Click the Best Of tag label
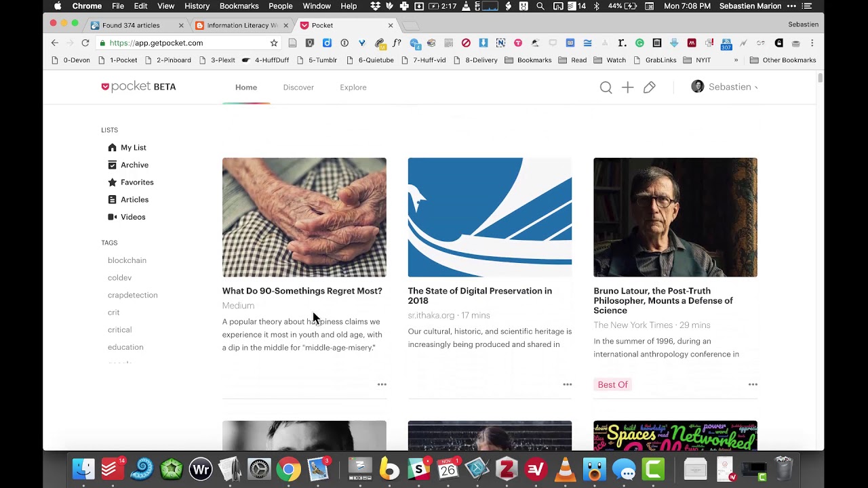Screen dimensions: 868x488 [x=612, y=384]
